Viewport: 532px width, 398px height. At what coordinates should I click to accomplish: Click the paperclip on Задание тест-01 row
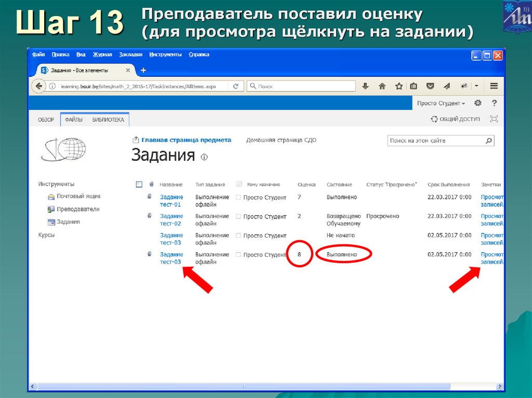(x=150, y=196)
